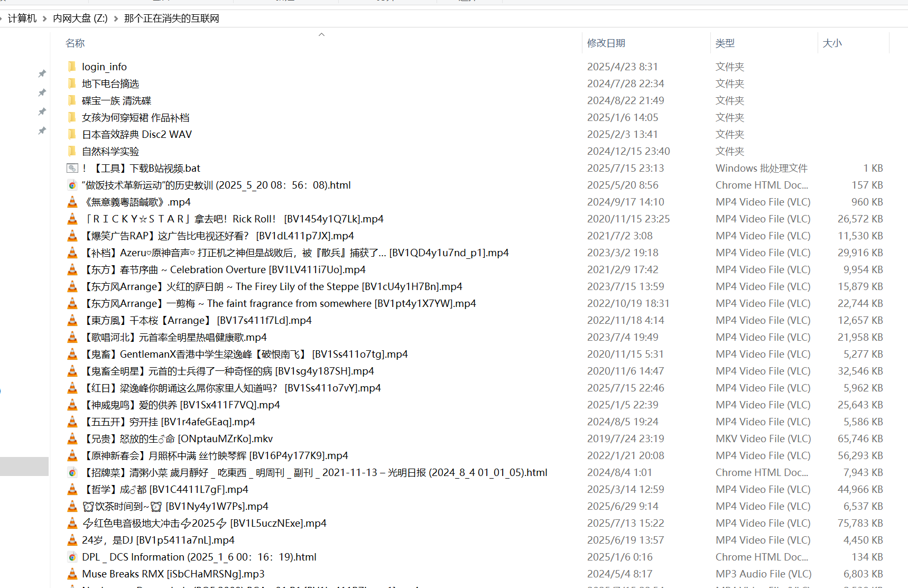This screenshot has height=588, width=908.
Task: Select the 【东方风Arrange】一剪梅 video file name
Action: tap(279, 303)
